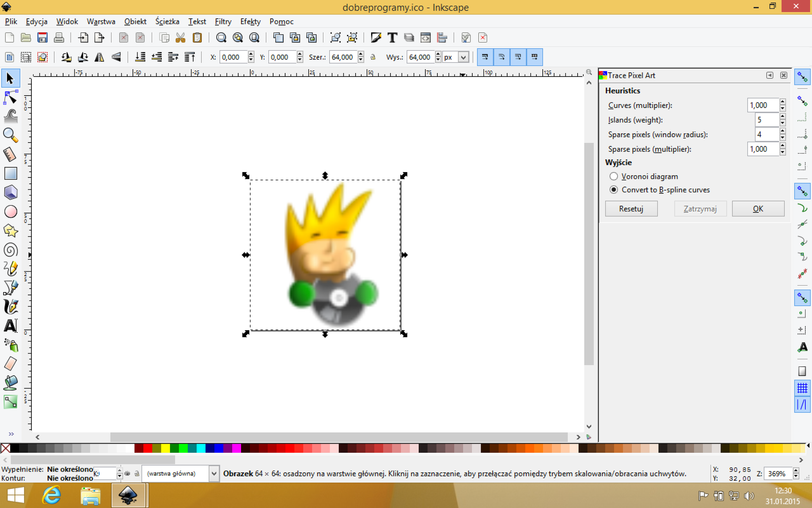Image resolution: width=812 pixels, height=508 pixels.
Task: Toggle scale stroke width affect button
Action: (485, 57)
